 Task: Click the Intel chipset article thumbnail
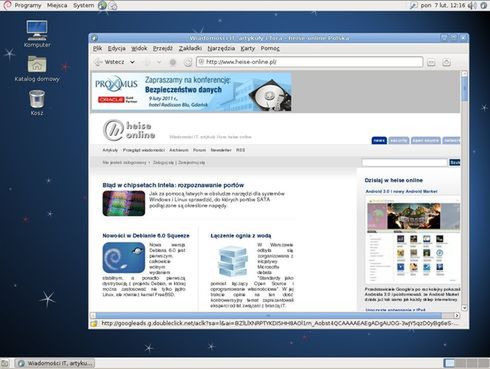[124, 203]
